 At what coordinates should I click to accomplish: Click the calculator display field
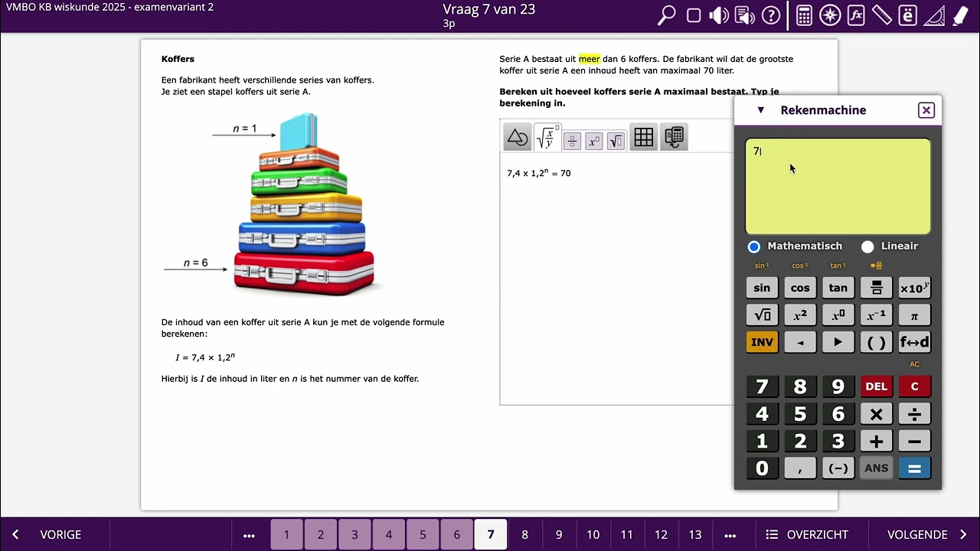coord(838,187)
